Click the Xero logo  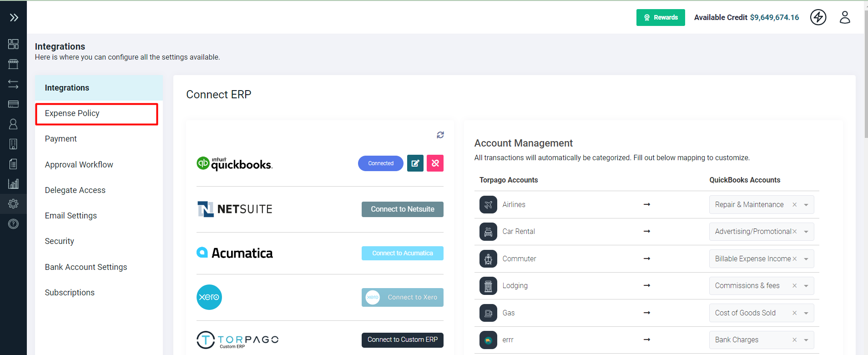pyautogui.click(x=209, y=297)
